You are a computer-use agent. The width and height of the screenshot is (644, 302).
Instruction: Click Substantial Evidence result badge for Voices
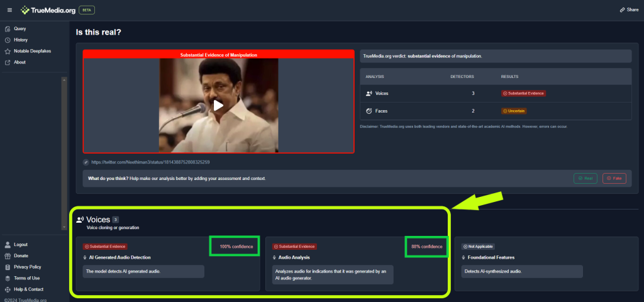(523, 93)
